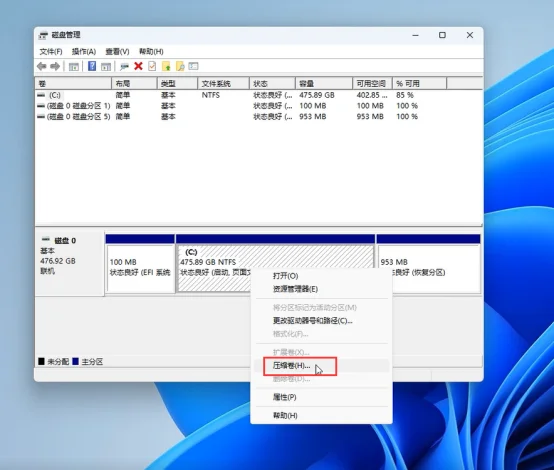Sort by the 文件系统 column header

tap(223, 84)
